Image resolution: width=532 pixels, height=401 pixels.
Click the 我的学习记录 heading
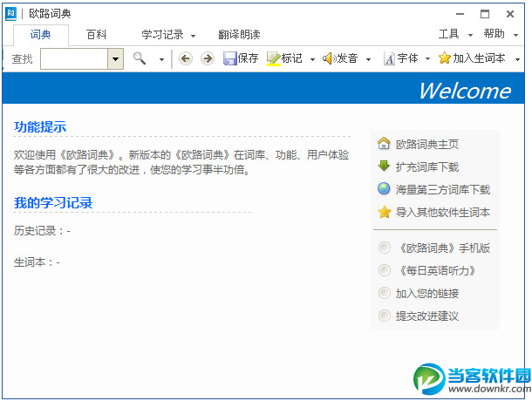click(53, 203)
